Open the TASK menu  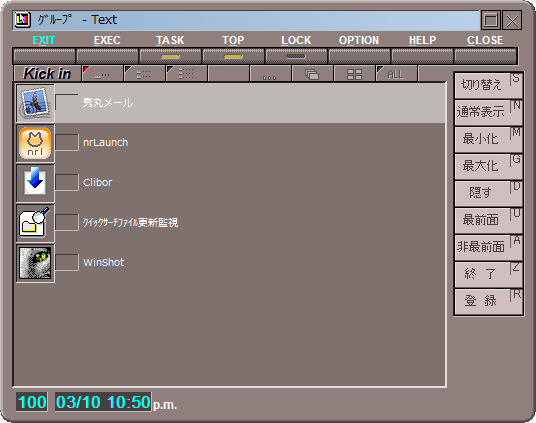click(x=170, y=40)
